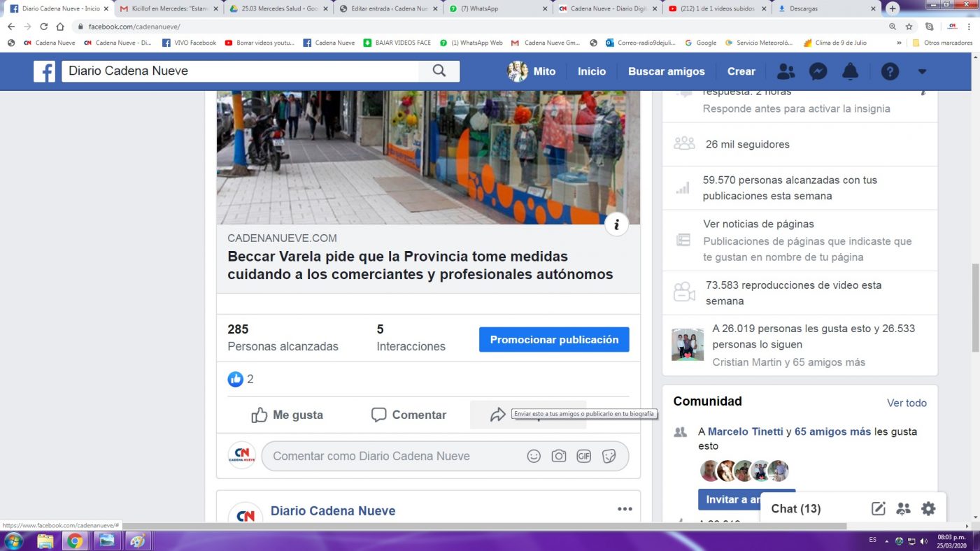Open VIVO Facebook bookmark
Image resolution: width=980 pixels, height=551 pixels.
coord(189,43)
